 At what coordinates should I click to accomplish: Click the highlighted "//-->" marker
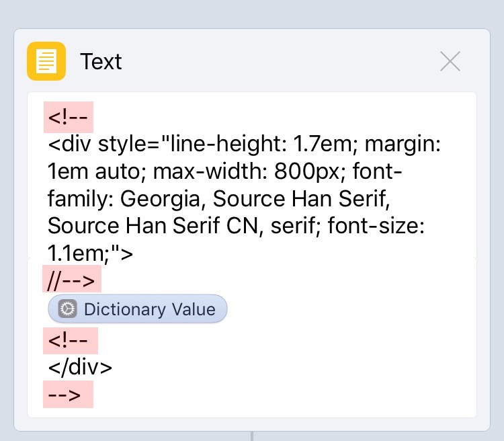coord(72,278)
